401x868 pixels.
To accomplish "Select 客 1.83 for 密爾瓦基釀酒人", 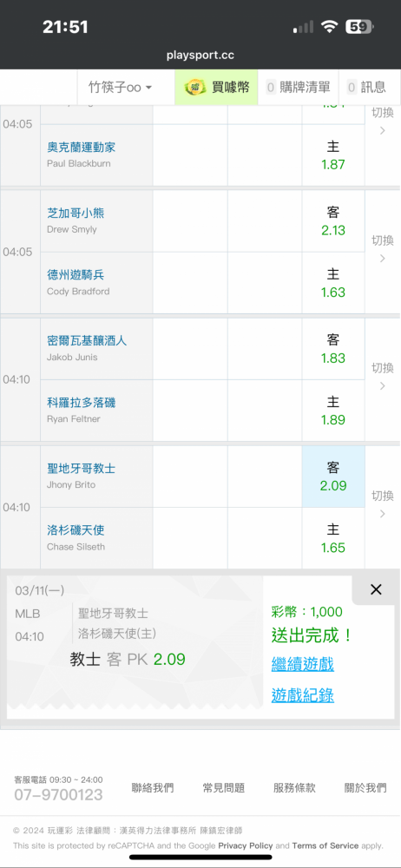I will pyautogui.click(x=333, y=349).
